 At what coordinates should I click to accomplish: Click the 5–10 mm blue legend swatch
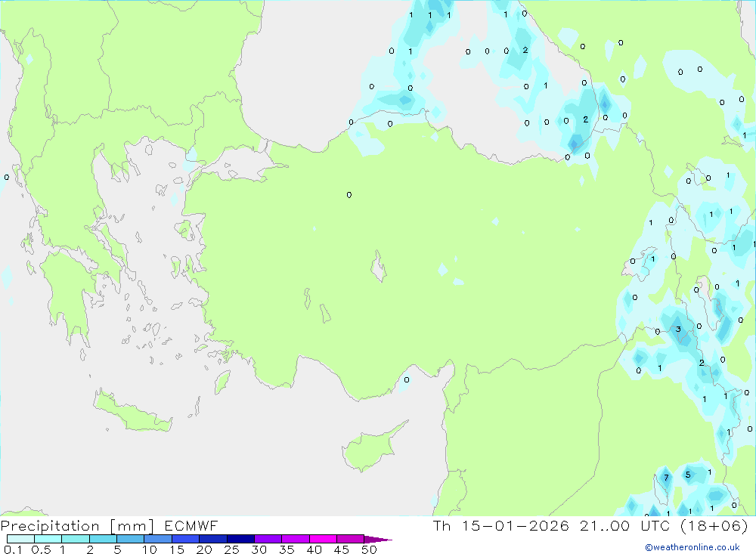coord(130,539)
